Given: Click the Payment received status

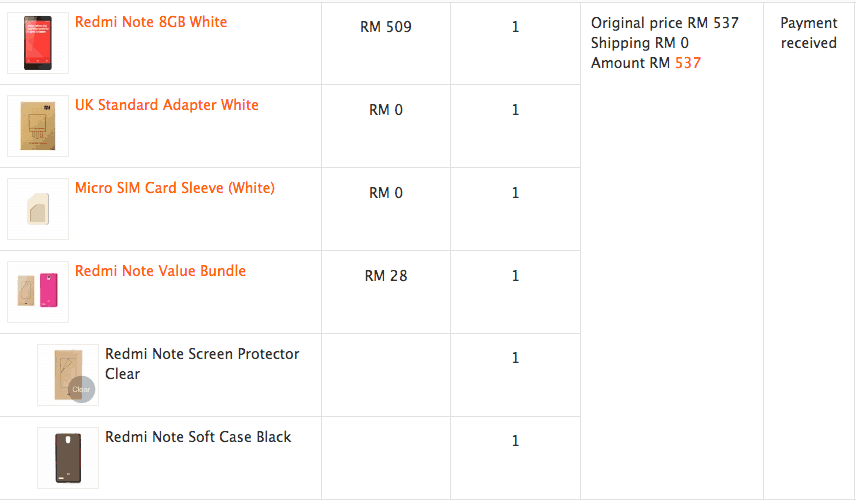Looking at the screenshot, I should (808, 33).
